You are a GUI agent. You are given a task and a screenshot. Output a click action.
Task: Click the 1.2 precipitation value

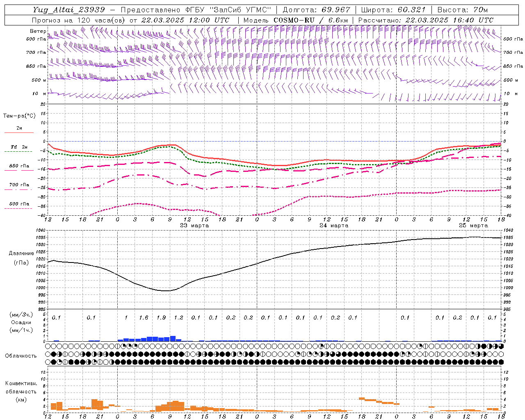pos(178,317)
